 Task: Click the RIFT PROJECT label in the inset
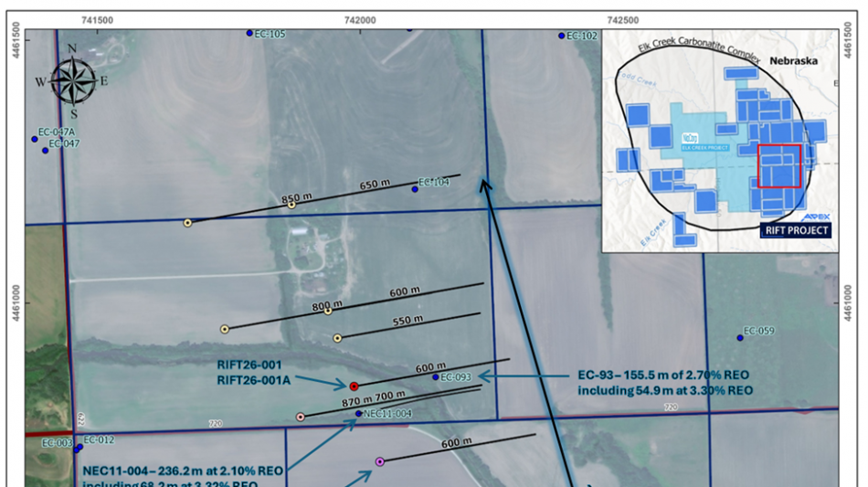tap(796, 230)
